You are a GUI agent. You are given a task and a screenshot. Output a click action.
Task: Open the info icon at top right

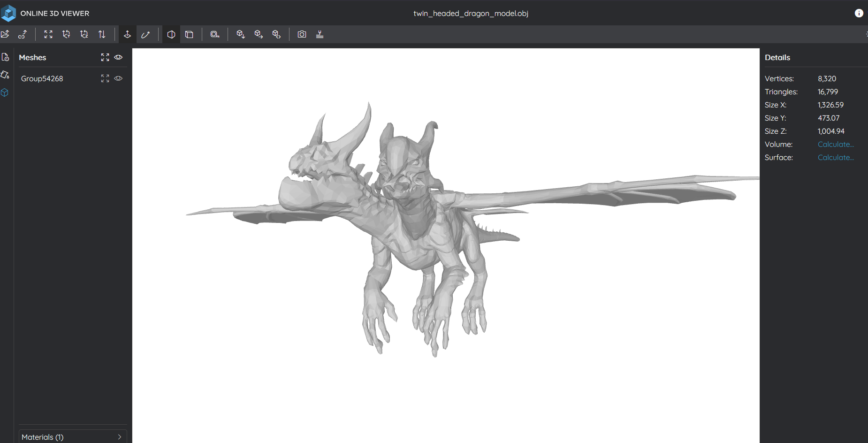859,13
